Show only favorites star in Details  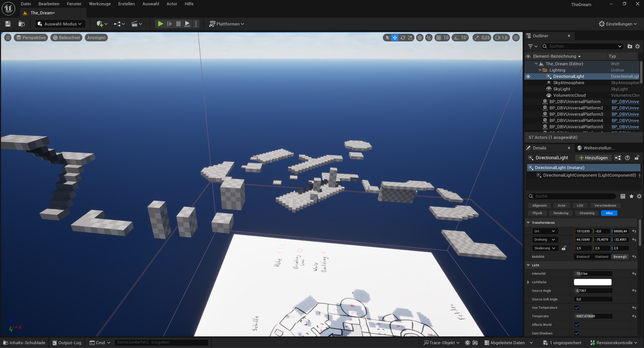[x=631, y=196]
